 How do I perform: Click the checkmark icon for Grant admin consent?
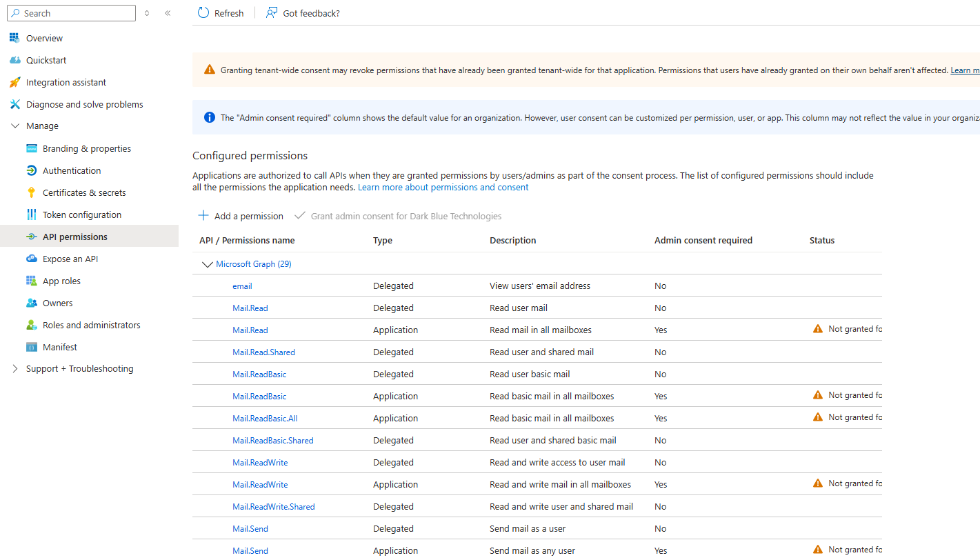click(299, 216)
